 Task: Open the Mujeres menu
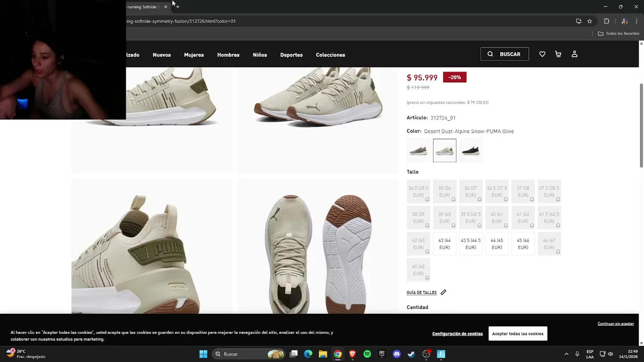tap(194, 55)
